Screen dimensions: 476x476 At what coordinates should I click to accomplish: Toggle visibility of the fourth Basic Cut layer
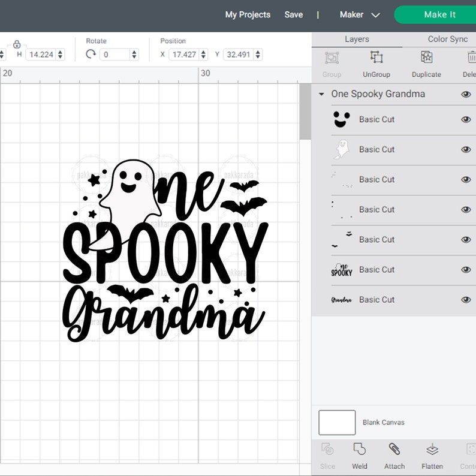coord(466,210)
